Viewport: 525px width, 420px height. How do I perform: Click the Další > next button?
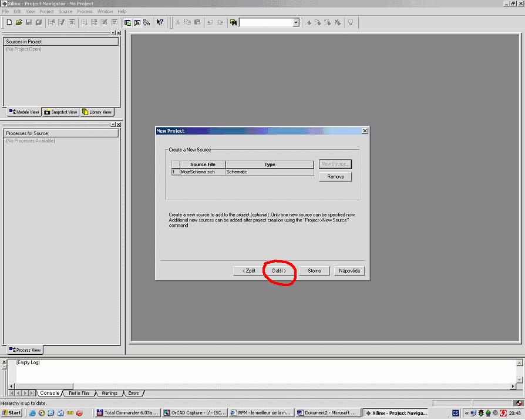point(279,271)
